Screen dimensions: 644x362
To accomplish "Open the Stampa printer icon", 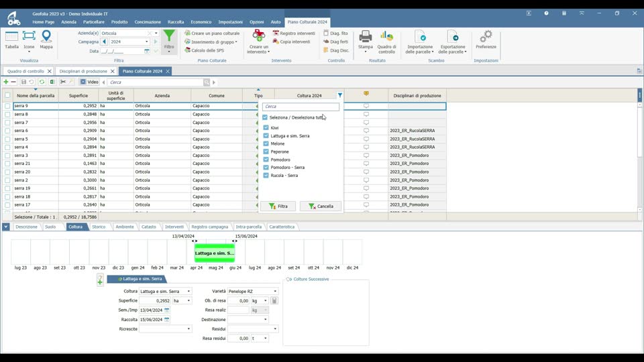I will coord(365,36).
